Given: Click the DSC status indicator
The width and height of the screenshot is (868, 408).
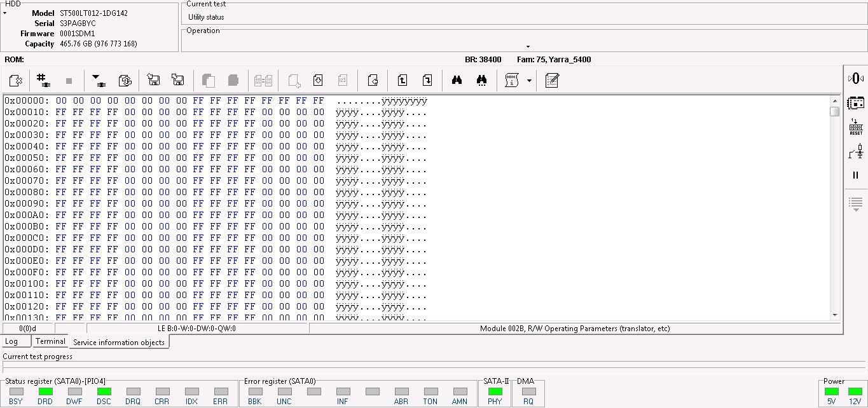Looking at the screenshot, I should pyautogui.click(x=104, y=391).
